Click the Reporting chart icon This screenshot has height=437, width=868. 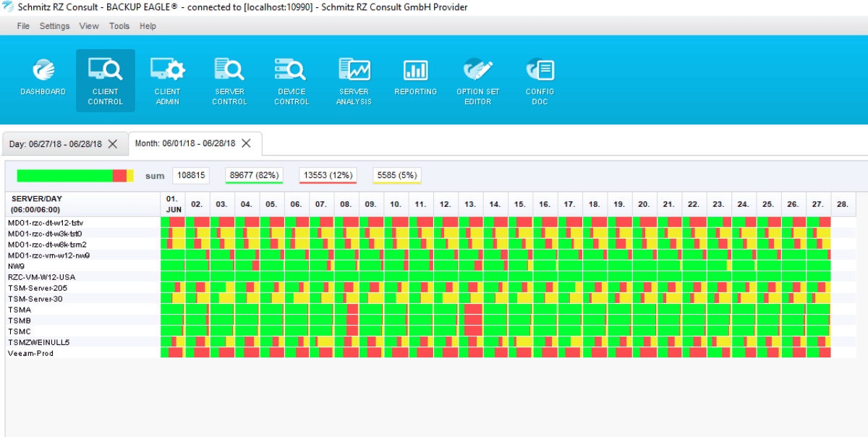[x=415, y=71]
